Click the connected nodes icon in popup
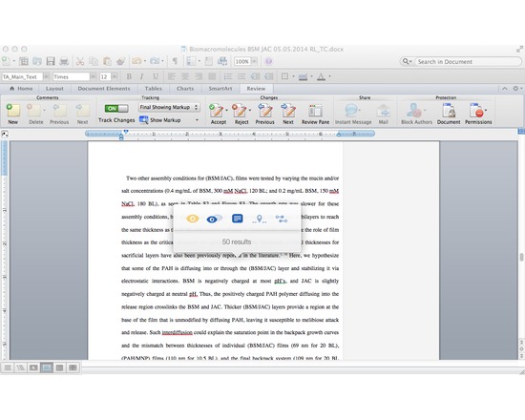 pyautogui.click(x=282, y=219)
